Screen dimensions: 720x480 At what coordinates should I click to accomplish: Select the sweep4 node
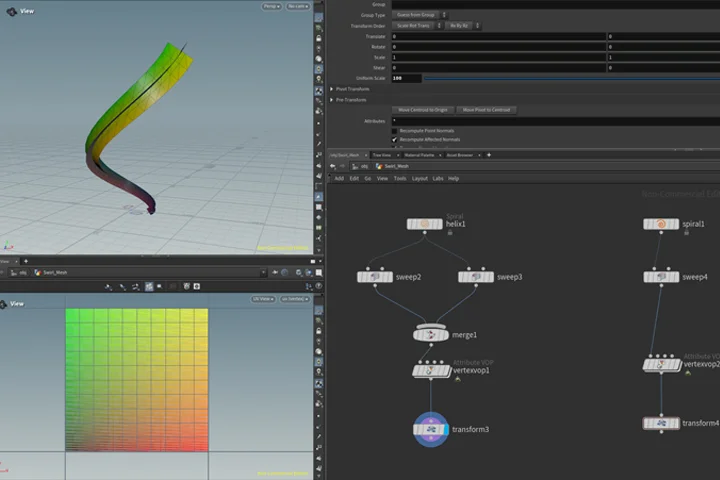pyautogui.click(x=661, y=277)
